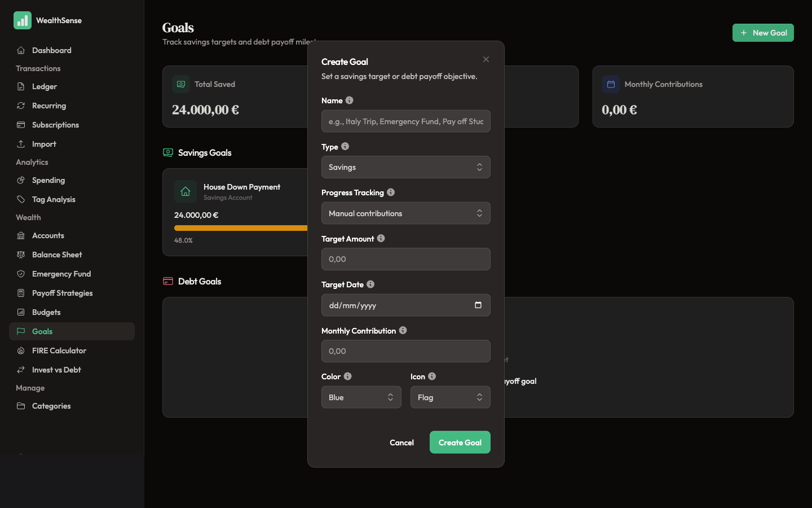
Task: Open the calendar picker in Target Date
Action: (478, 305)
